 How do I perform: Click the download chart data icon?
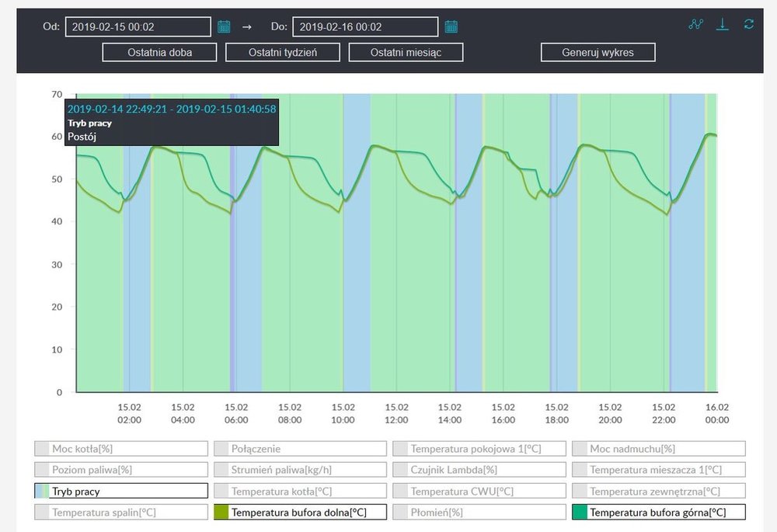[x=723, y=24]
